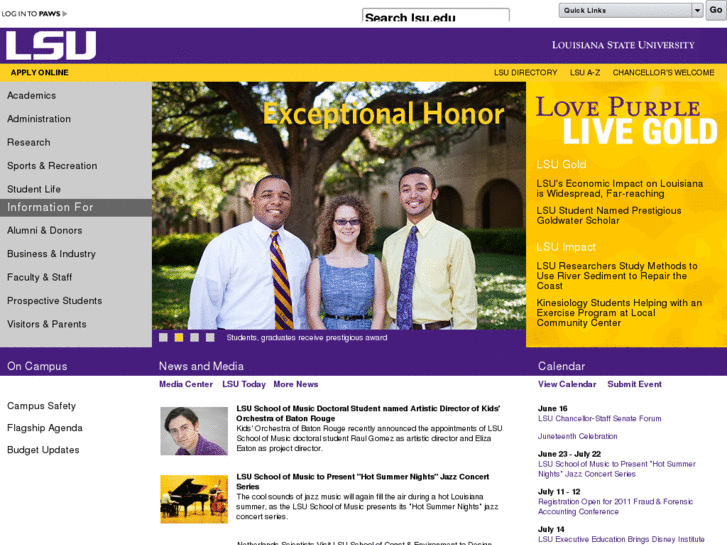Select the third slideshow indicator square
The height and width of the screenshot is (545, 727).
[195, 337]
